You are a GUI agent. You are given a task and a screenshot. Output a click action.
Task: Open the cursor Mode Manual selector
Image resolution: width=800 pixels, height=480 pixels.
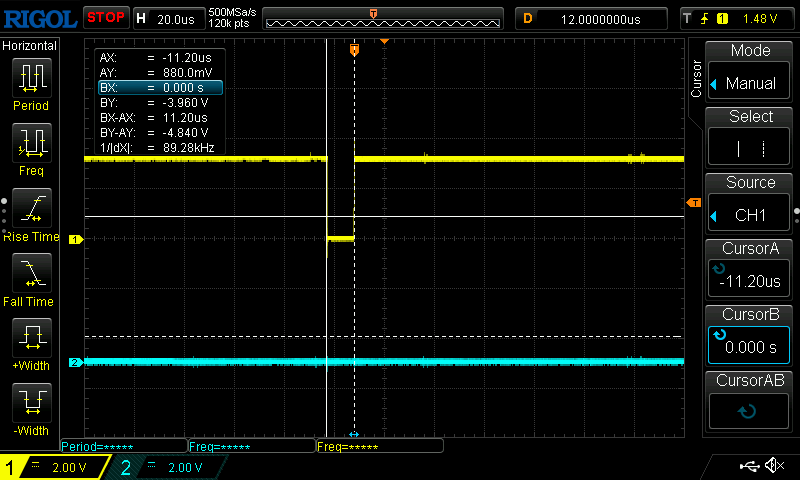click(x=750, y=72)
